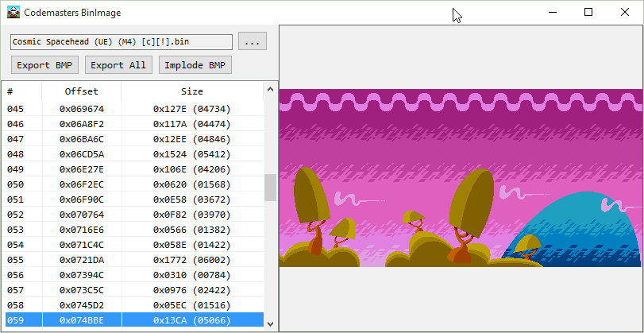Viewport: 644px width, 333px height.
Task: Select row 045 in the list
Action: point(133,109)
